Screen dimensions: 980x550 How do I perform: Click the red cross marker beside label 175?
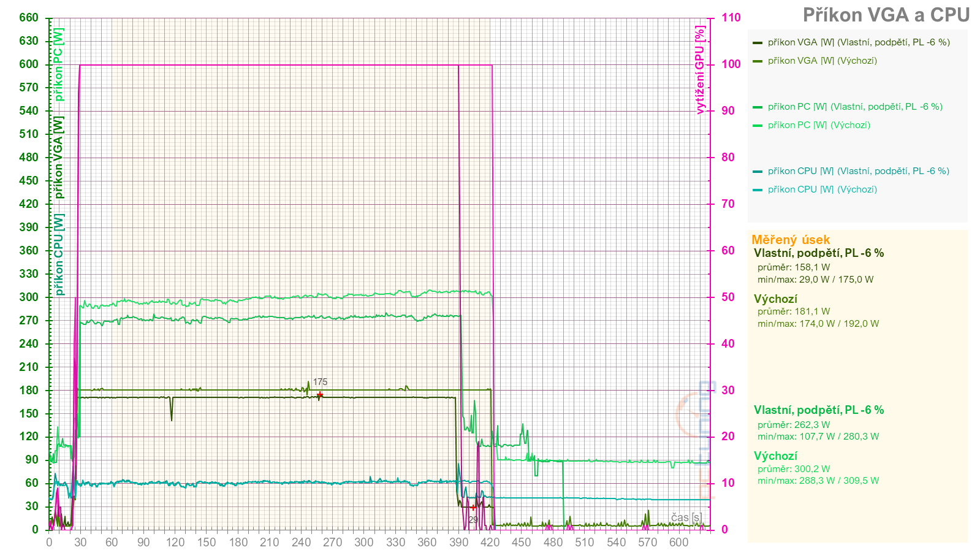pyautogui.click(x=319, y=395)
